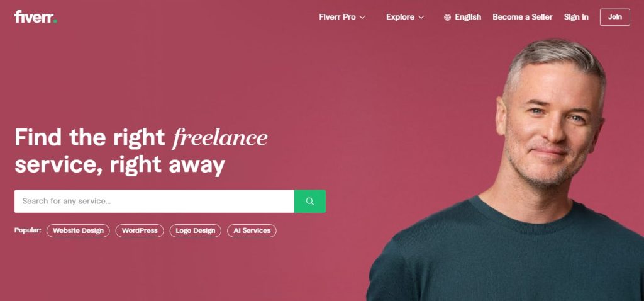644x301 pixels.
Task: Choose the Logo Design popular tag
Action: [196, 230]
